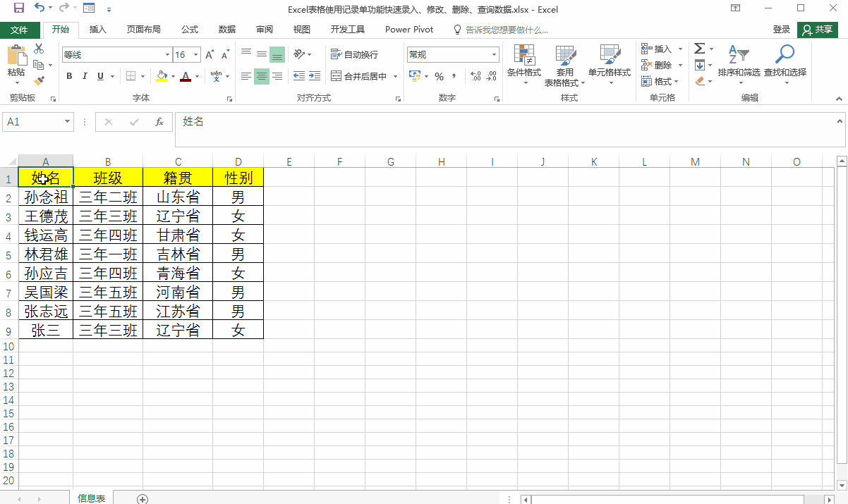Open the font name 等线 dropdown
Screen dimensions: 848x504
[167, 55]
